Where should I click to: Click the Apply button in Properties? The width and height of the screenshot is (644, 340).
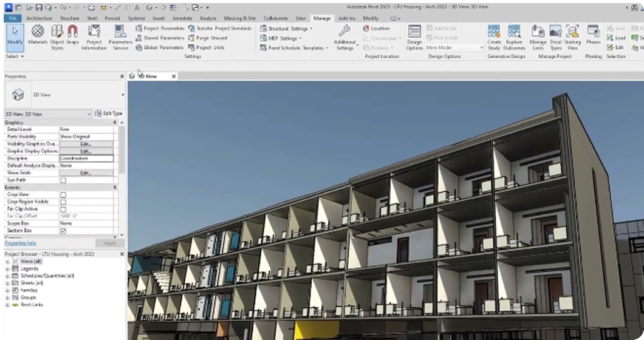[109, 243]
